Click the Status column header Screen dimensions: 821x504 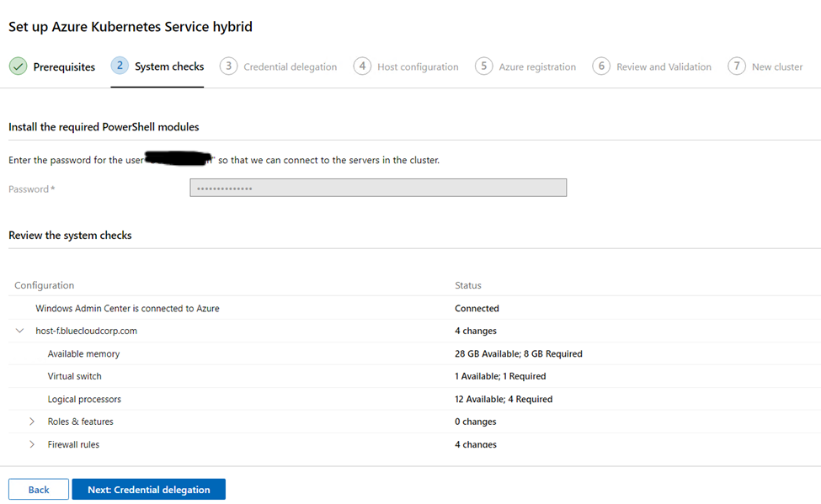tap(468, 285)
